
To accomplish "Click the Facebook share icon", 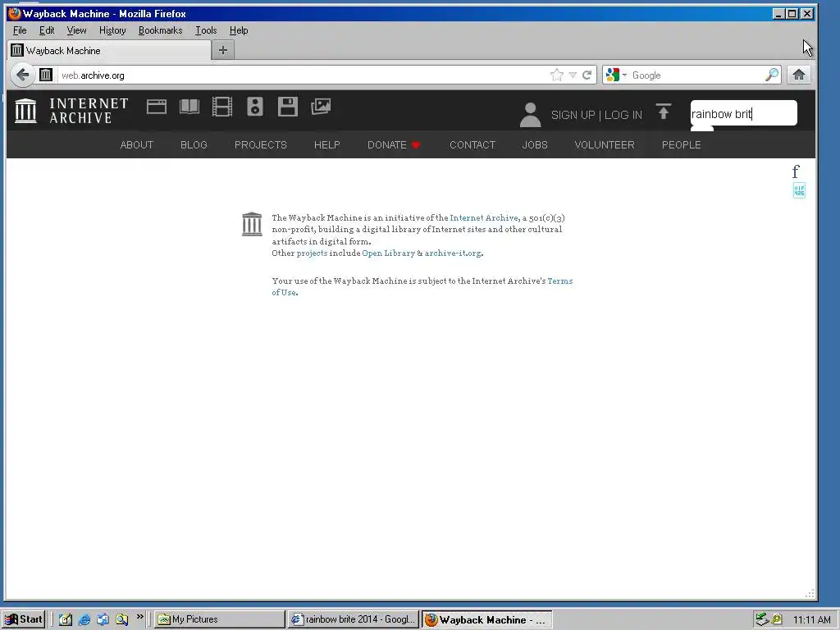I will pyautogui.click(x=796, y=171).
